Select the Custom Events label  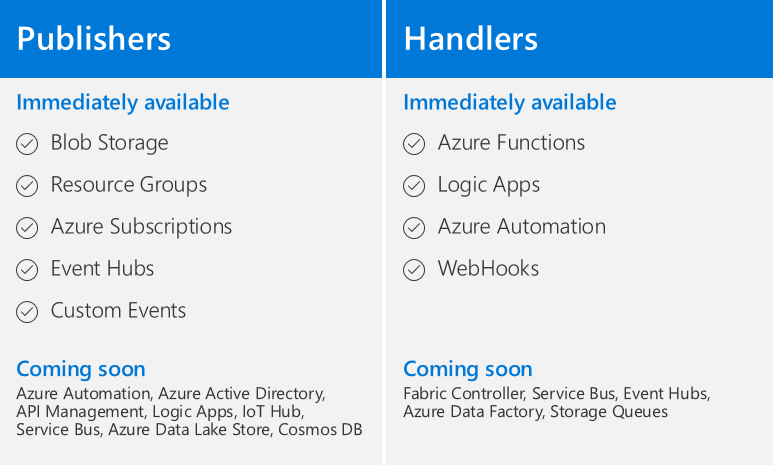tap(118, 311)
